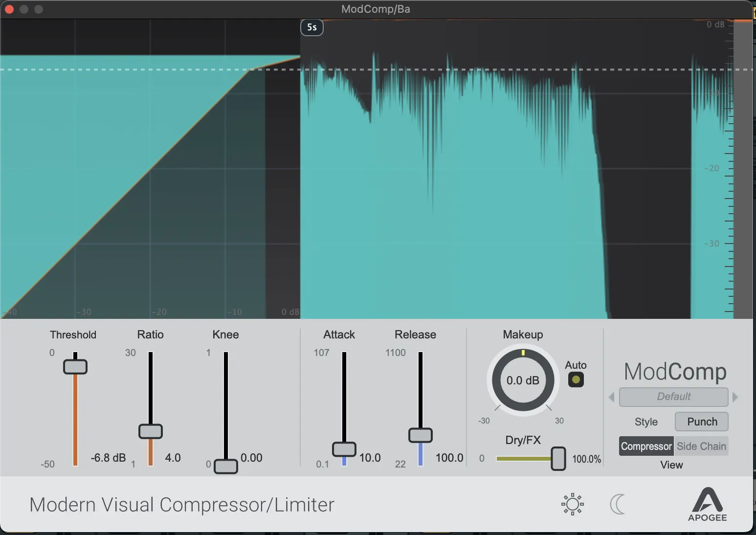The image size is (756, 535).
Task: Switch to dark mode with the moon icon
Action: pyautogui.click(x=618, y=504)
